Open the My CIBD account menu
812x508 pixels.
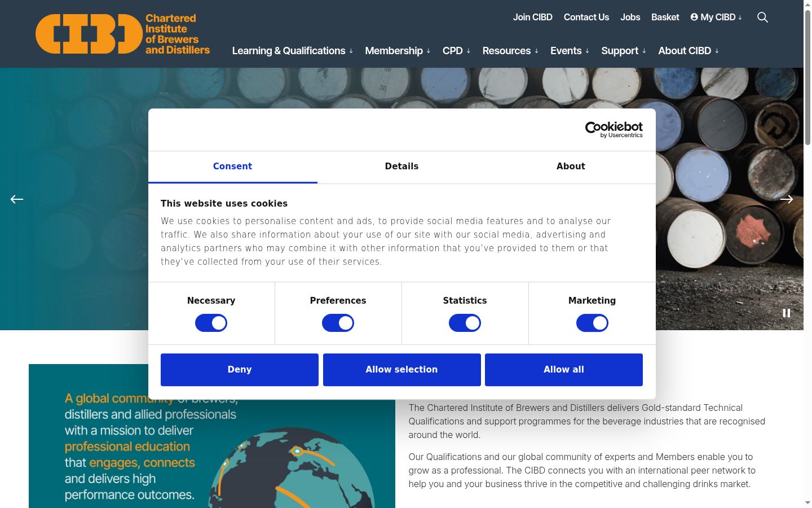pos(716,17)
